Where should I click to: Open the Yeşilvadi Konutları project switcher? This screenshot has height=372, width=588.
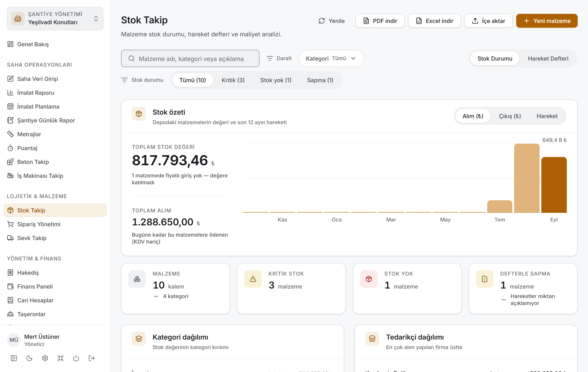55,19
